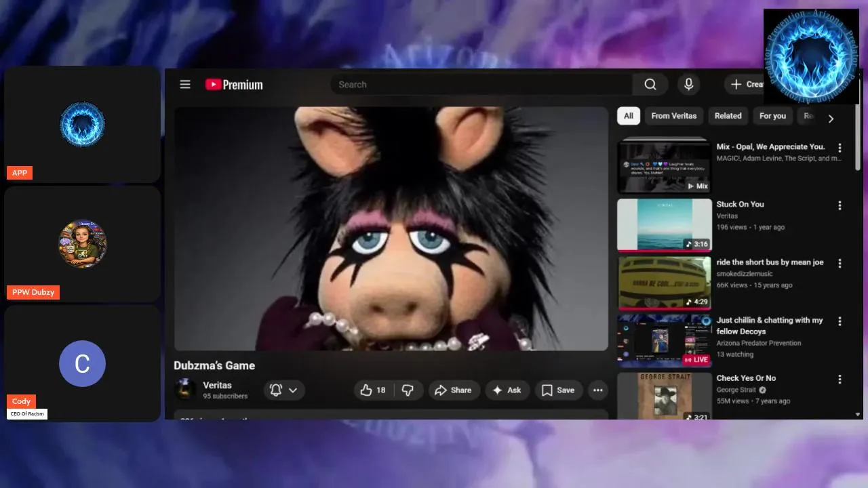868x488 pixels.
Task: Open George Strait Check Yes Or No thumbnail
Action: (665, 396)
